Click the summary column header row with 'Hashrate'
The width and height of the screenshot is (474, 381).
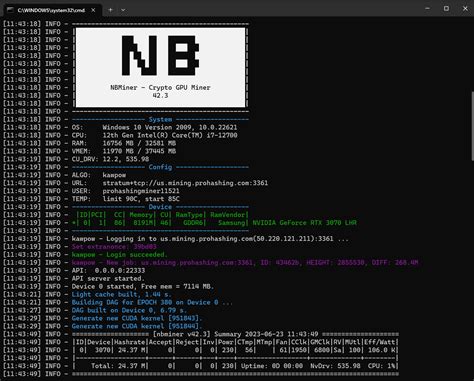(235, 342)
